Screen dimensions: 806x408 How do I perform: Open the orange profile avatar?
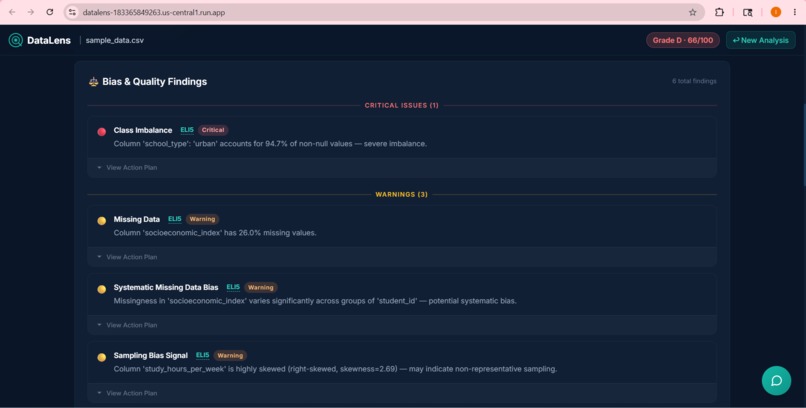pos(776,12)
